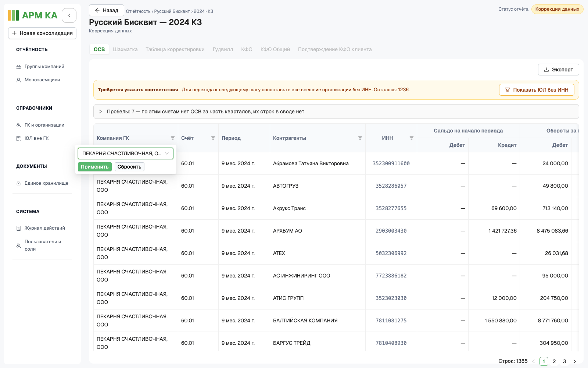The height and width of the screenshot is (368, 588).
Task: Switch to the Шахматка tab
Action: pos(125,49)
